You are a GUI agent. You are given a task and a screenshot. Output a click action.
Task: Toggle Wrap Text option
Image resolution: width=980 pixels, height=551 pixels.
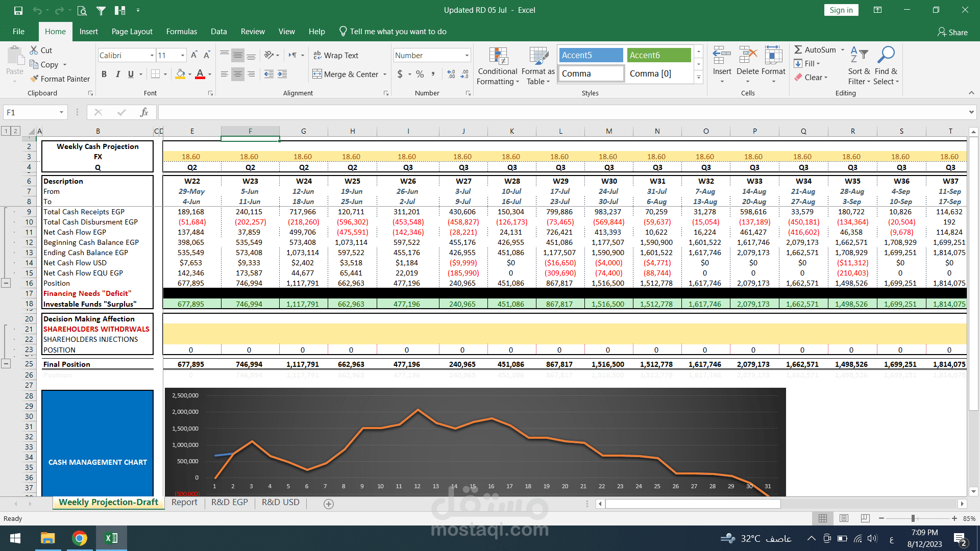pos(335,55)
